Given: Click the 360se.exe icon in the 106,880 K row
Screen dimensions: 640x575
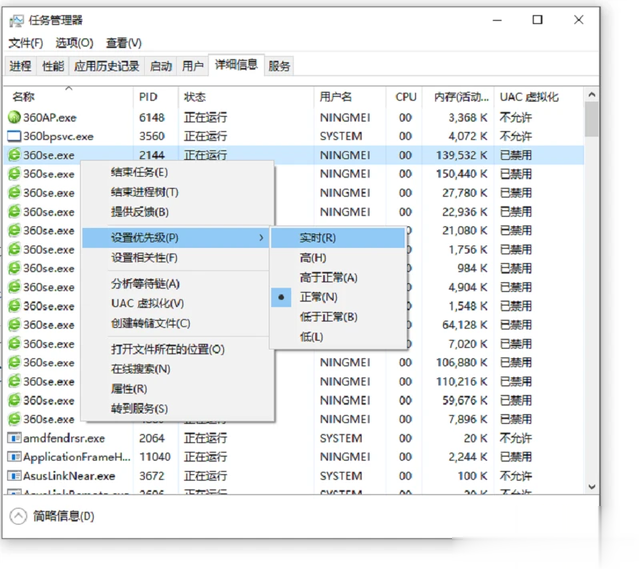Looking at the screenshot, I should point(14,362).
